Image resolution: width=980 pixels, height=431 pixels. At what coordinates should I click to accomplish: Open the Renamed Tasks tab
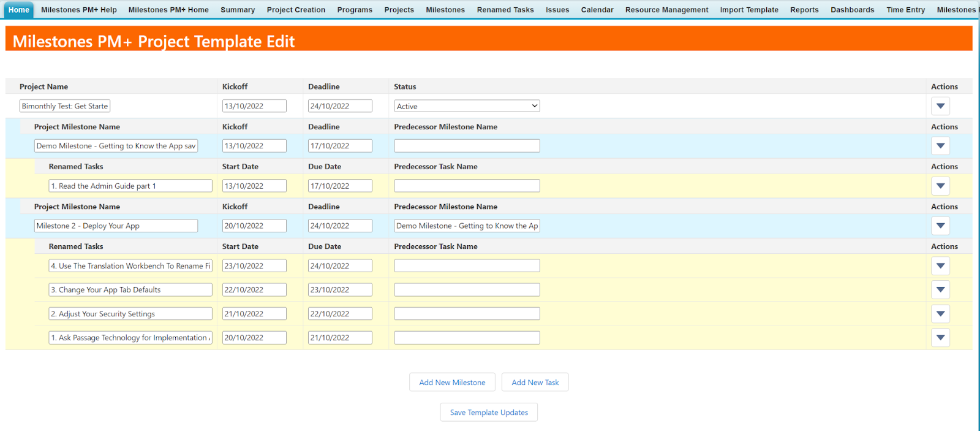(x=505, y=10)
